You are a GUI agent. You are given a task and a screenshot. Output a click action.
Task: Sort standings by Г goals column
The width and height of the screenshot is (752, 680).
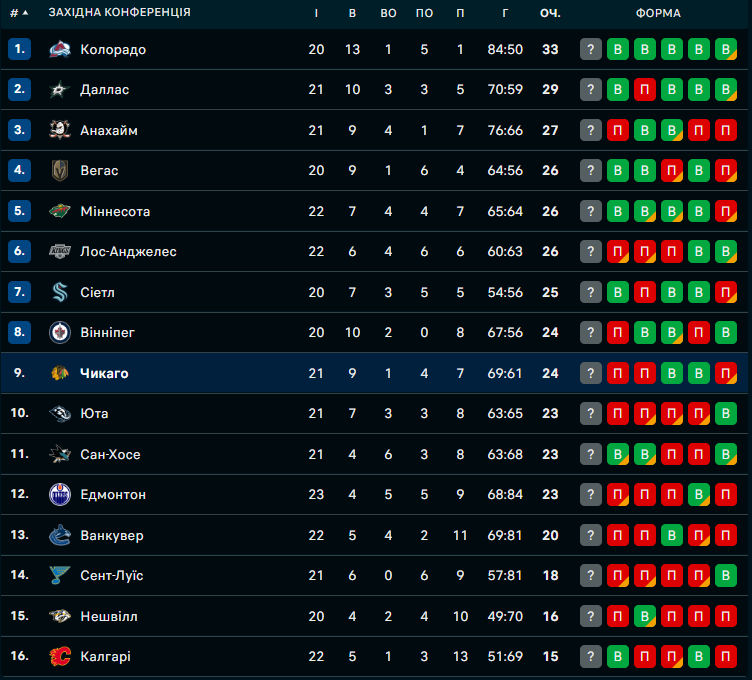[506, 13]
